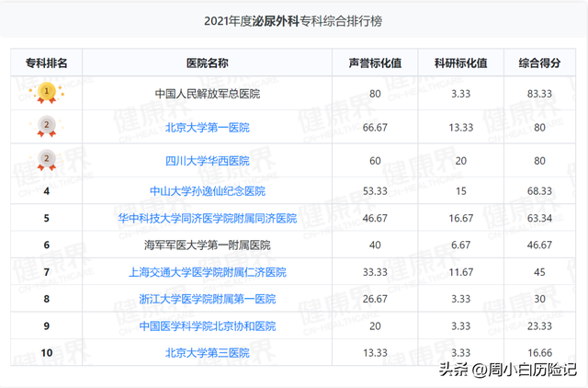
Task: Open 上海交通大学医学院附属仁济医院 link
Action: [x=208, y=272]
